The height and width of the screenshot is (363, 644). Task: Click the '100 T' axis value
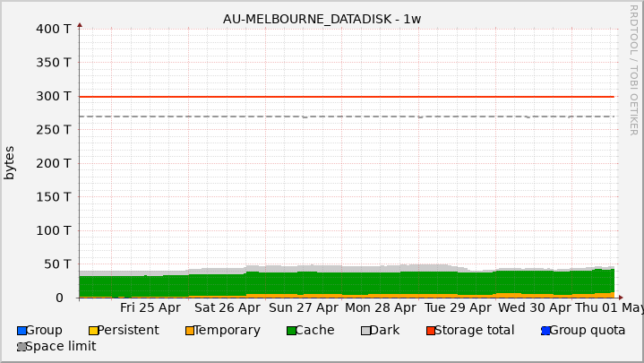pyautogui.click(x=54, y=230)
